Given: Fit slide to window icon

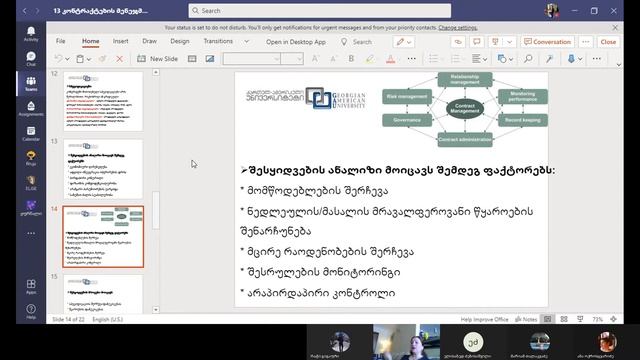Looking at the screenshot, I should pos(613,319).
